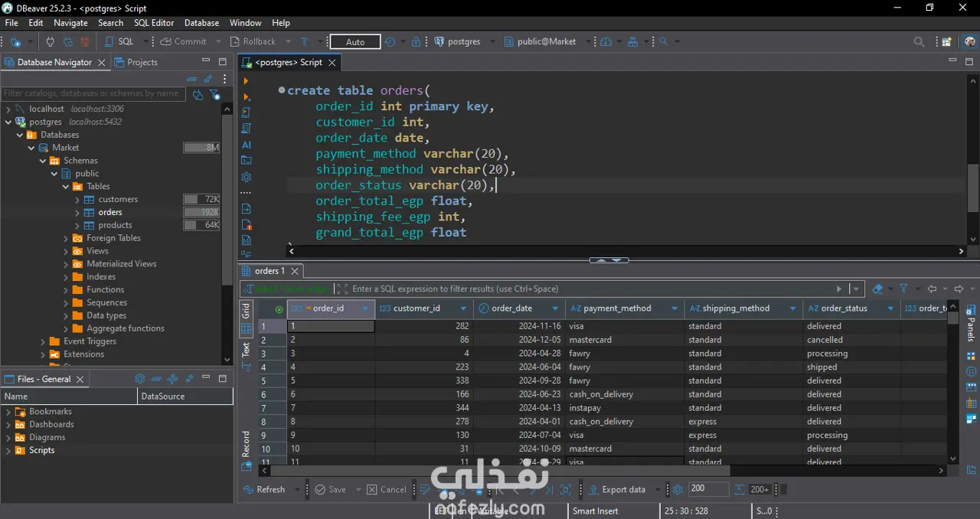The image size is (980, 519).
Task: Open the SQL Editor menu
Action: (x=154, y=23)
